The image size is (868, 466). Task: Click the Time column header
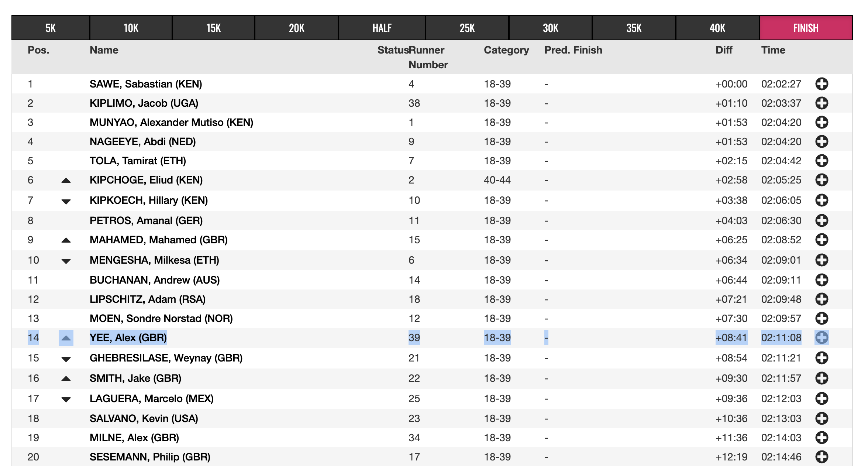773,50
